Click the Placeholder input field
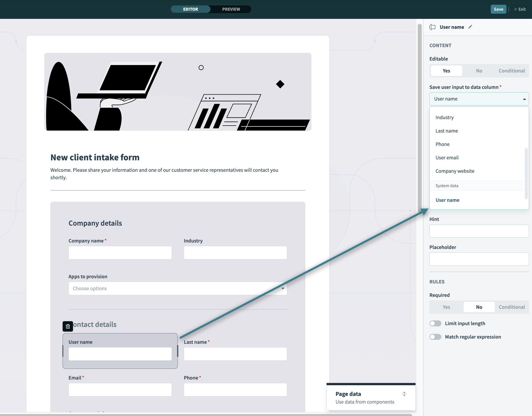The height and width of the screenshot is (416, 532). [479, 259]
